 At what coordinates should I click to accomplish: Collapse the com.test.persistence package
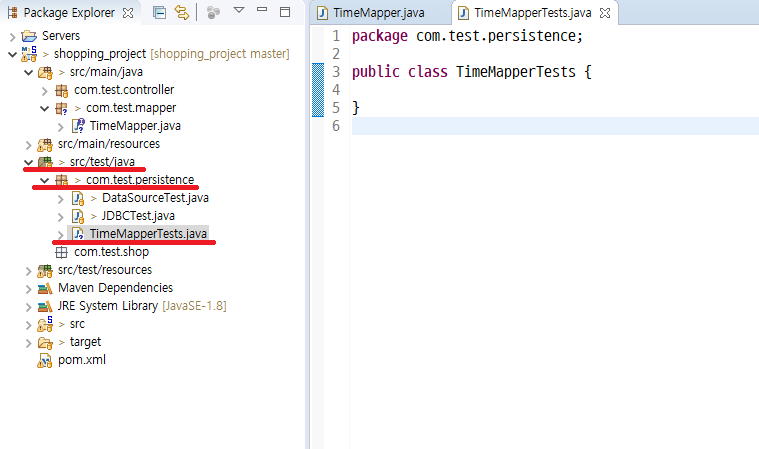click(x=45, y=180)
